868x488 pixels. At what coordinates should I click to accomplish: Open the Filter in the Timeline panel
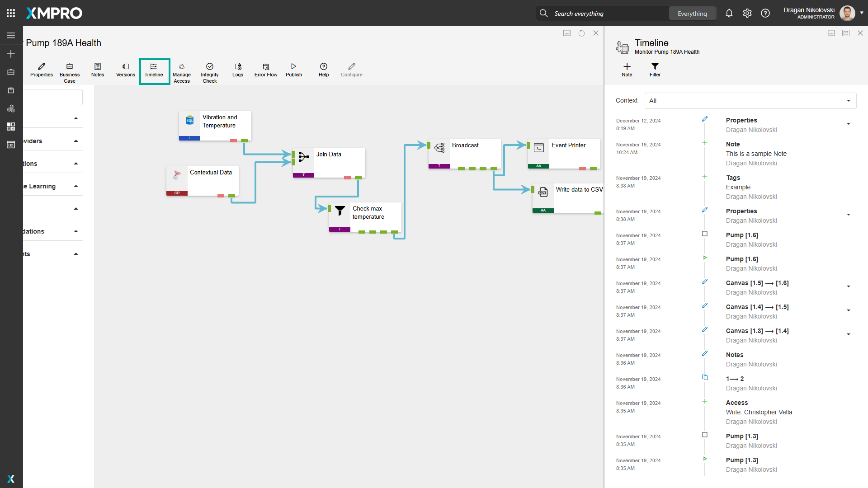coord(655,70)
